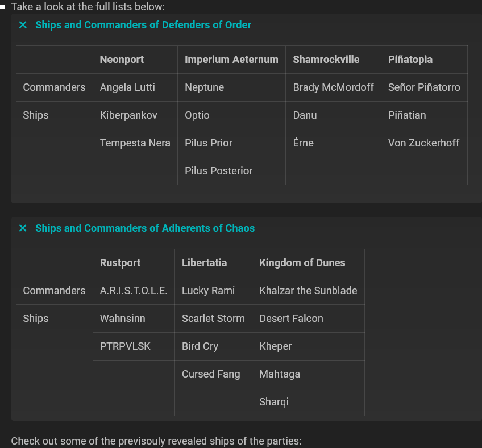Select commander Khalzar the Sunblade
Image resolution: width=482 pixels, height=448 pixels.
point(308,290)
